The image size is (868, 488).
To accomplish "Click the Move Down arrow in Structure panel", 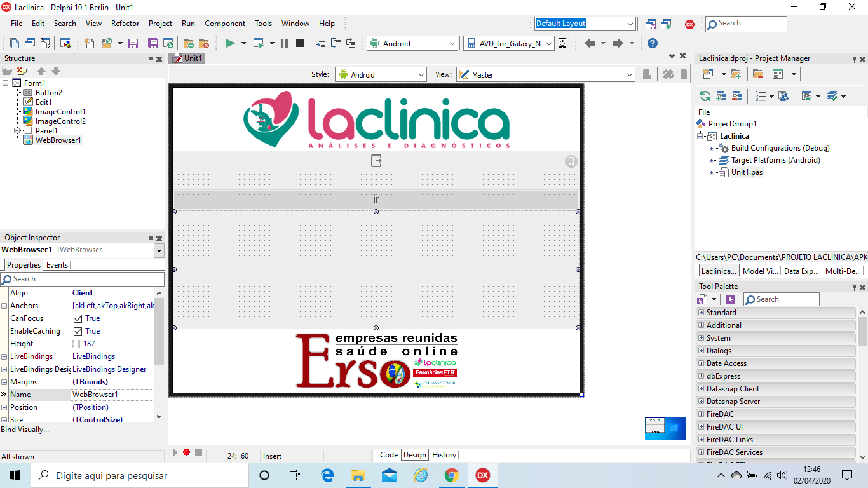I will (x=56, y=71).
